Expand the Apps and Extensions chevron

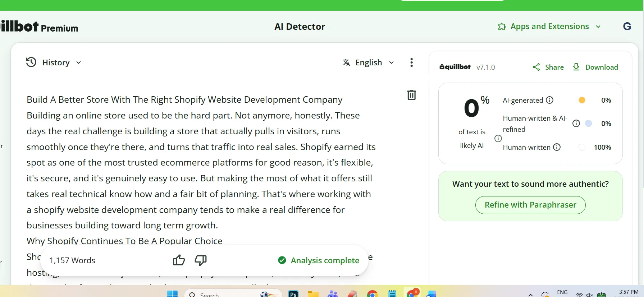[x=598, y=27]
